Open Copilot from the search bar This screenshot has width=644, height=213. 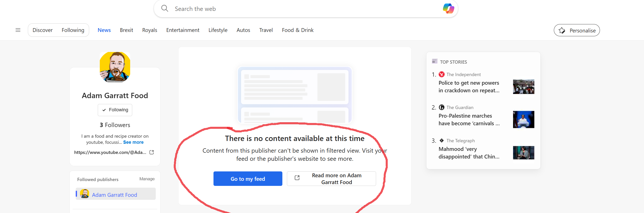click(x=448, y=8)
